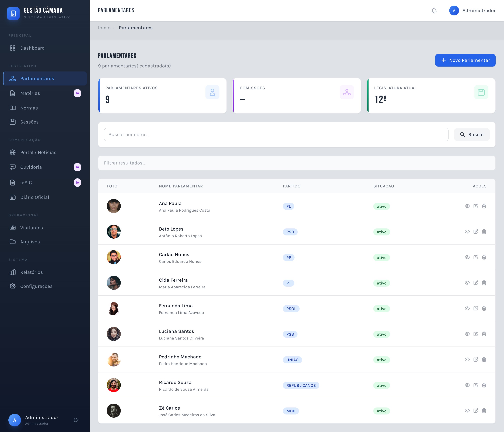Delete parlamentar Ana Paula via trash icon

[484, 206]
